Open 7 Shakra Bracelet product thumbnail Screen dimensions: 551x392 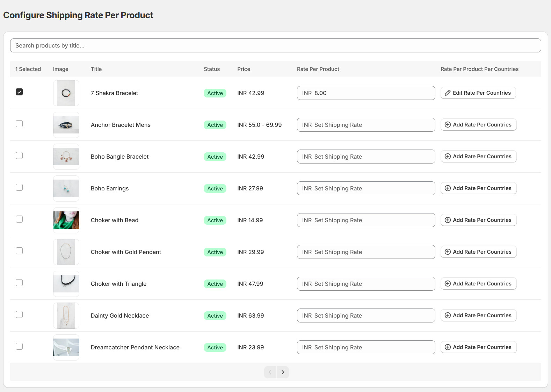(66, 93)
